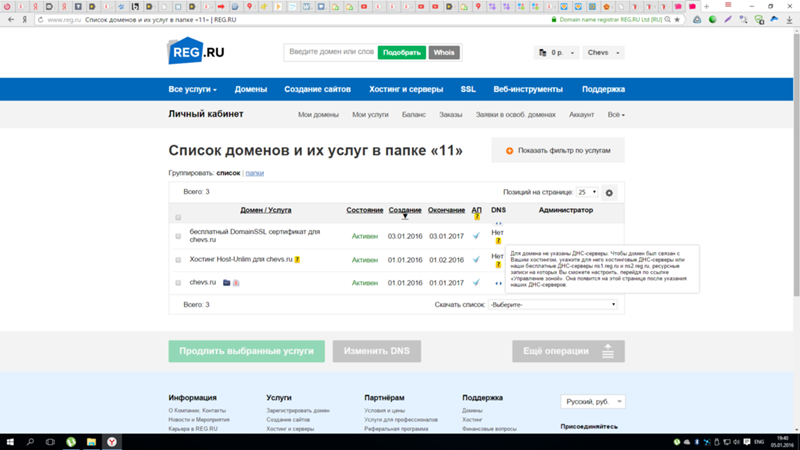The height and width of the screenshot is (450, 800).
Task: Open Task View on taskbar
Action: pos(50,442)
